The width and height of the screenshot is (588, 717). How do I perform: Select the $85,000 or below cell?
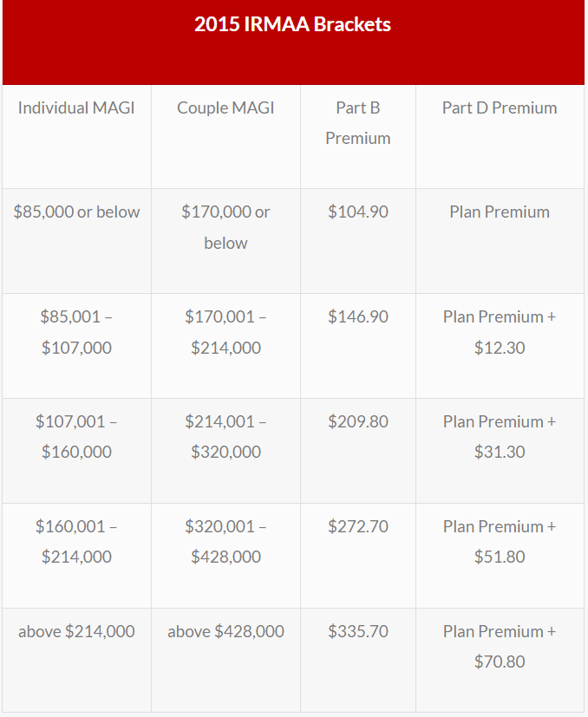(76, 212)
